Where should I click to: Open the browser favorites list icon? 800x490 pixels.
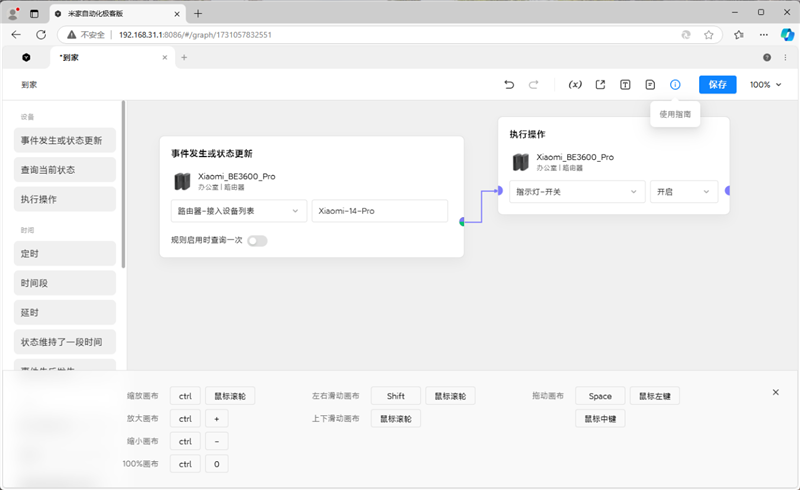739,35
